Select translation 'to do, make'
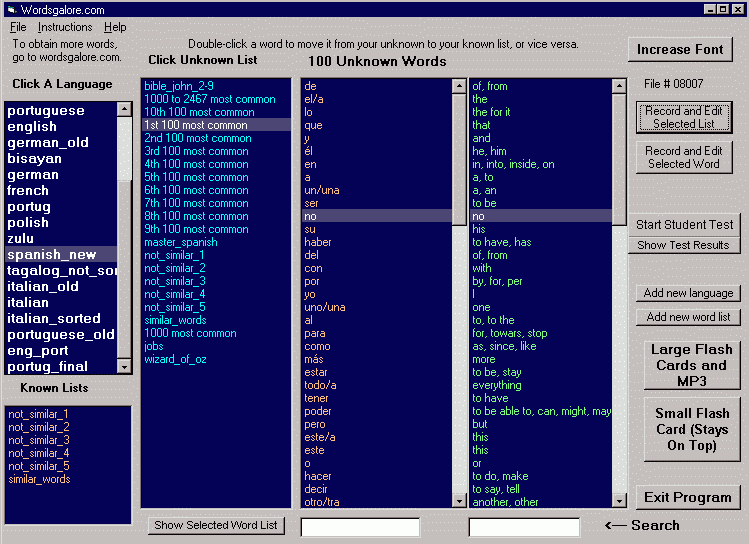Screen dimensions: 749x544 click(541, 476)
